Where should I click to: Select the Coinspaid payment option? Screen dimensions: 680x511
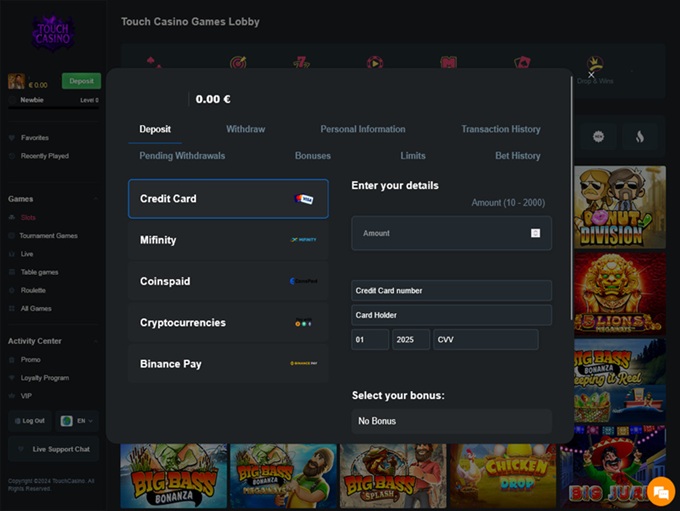pyautogui.click(x=228, y=282)
